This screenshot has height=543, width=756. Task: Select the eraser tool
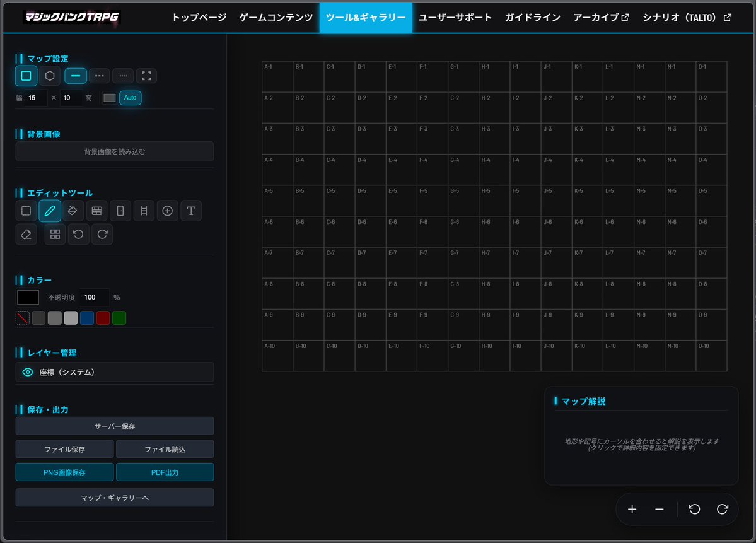pyautogui.click(x=26, y=235)
